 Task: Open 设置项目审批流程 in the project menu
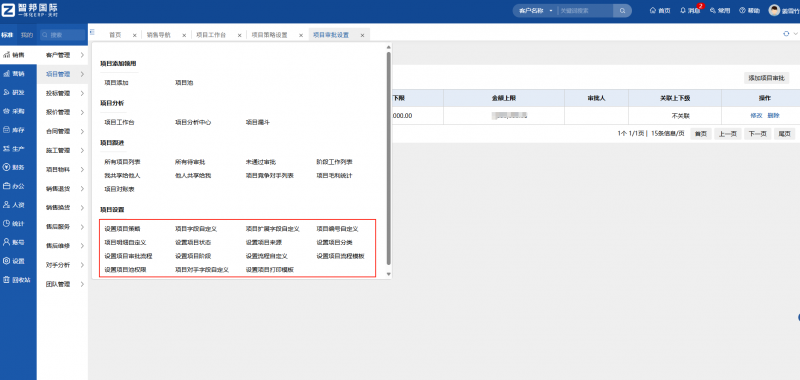[128, 256]
